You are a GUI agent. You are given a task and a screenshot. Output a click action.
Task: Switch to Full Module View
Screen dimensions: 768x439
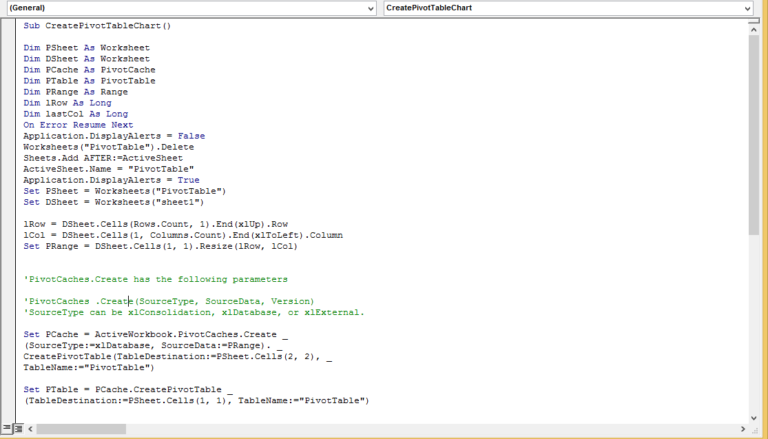coord(18,428)
